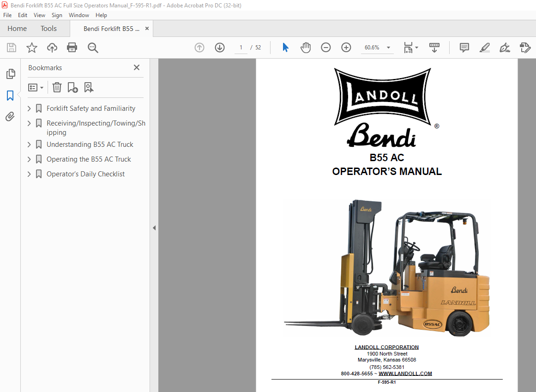Collapse the navigation pane arrow
The height and width of the screenshot is (392, 536).
click(x=154, y=228)
